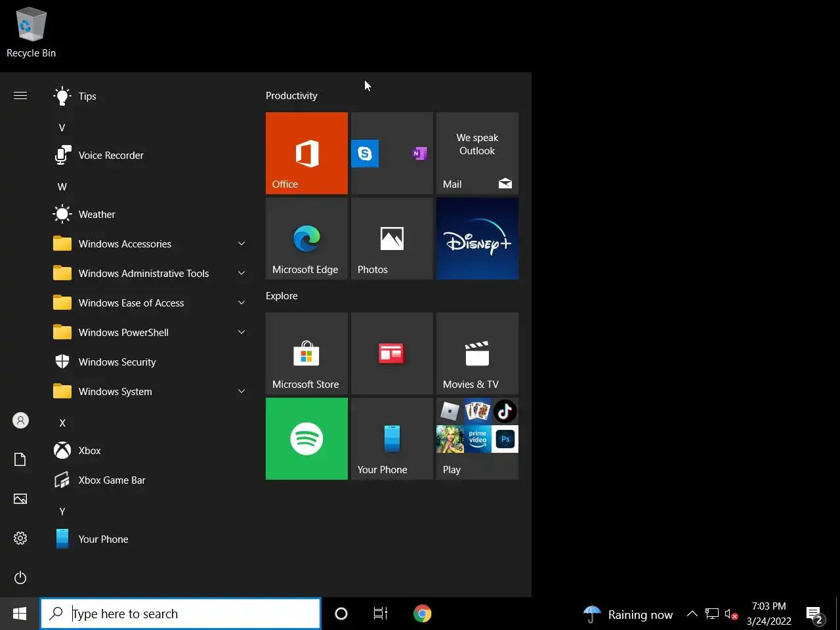Open the clock and date flyout

click(769, 614)
